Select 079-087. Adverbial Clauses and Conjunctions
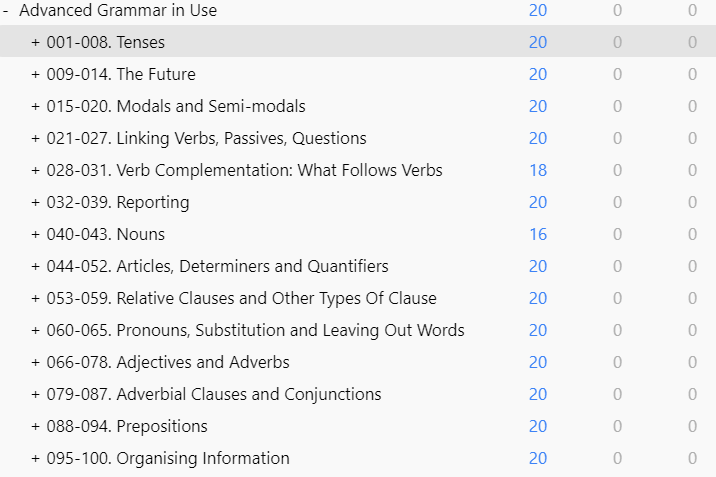The width and height of the screenshot is (716, 477). point(214,394)
